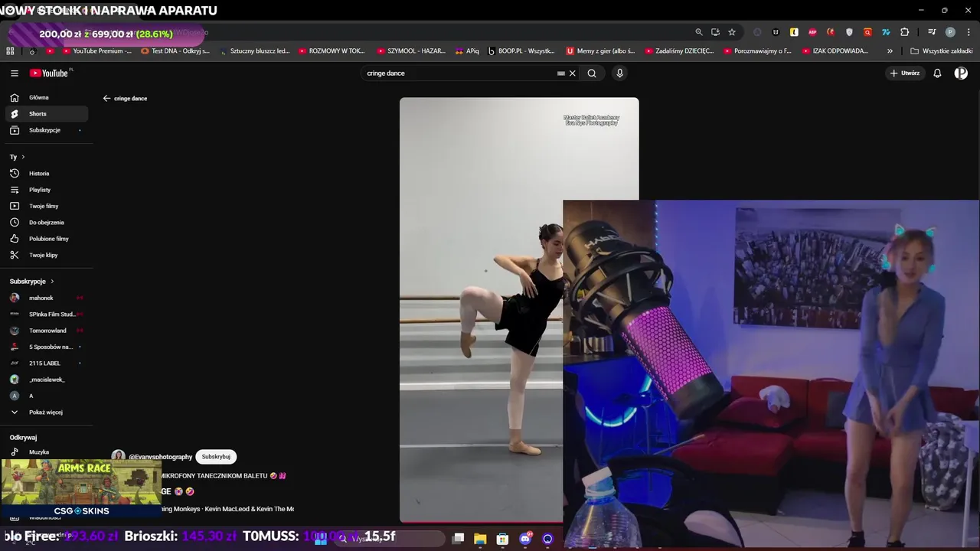Open the browser profile P avatar
The width and height of the screenshot is (980, 551).
pyautogui.click(x=950, y=32)
